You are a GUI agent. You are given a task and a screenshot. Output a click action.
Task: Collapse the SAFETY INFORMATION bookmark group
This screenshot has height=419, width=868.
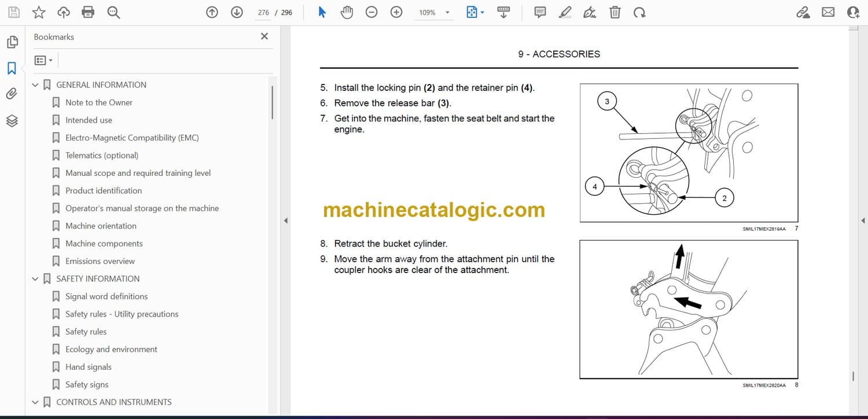(x=35, y=279)
